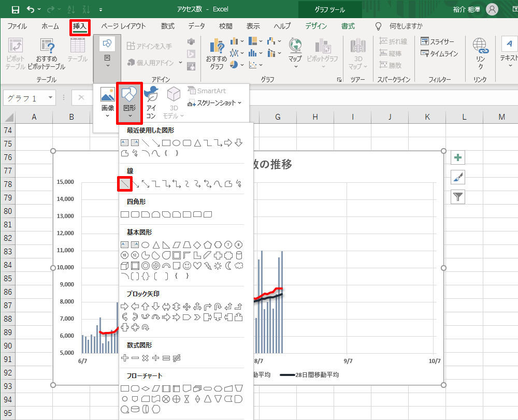518x420 pixels.
Task: Open the chart デザイン tab
Action: click(x=316, y=26)
